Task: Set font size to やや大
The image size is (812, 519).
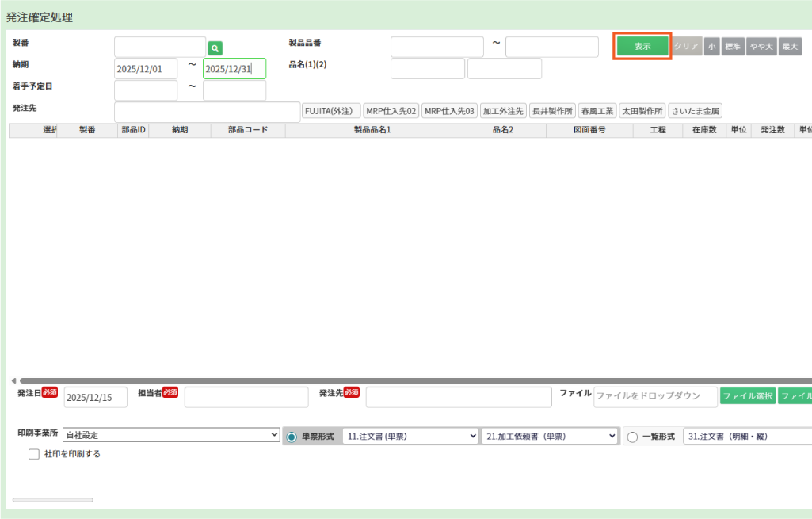Action: (x=761, y=47)
